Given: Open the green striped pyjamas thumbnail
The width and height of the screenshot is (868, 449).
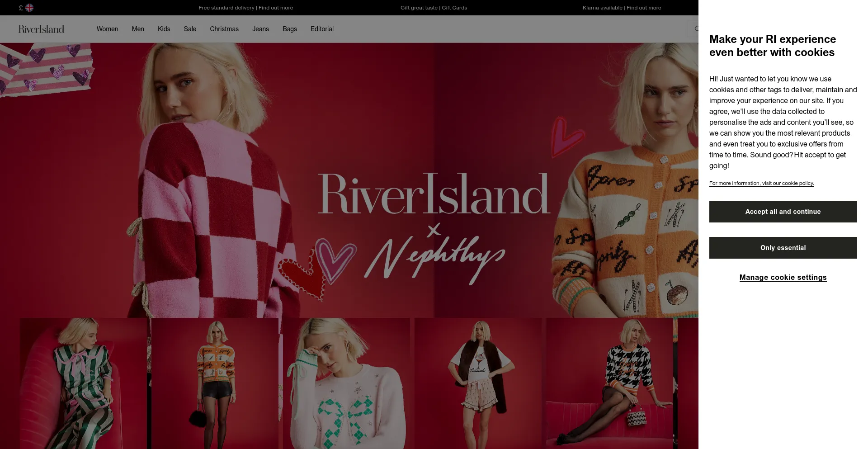Looking at the screenshot, I should pos(83,383).
